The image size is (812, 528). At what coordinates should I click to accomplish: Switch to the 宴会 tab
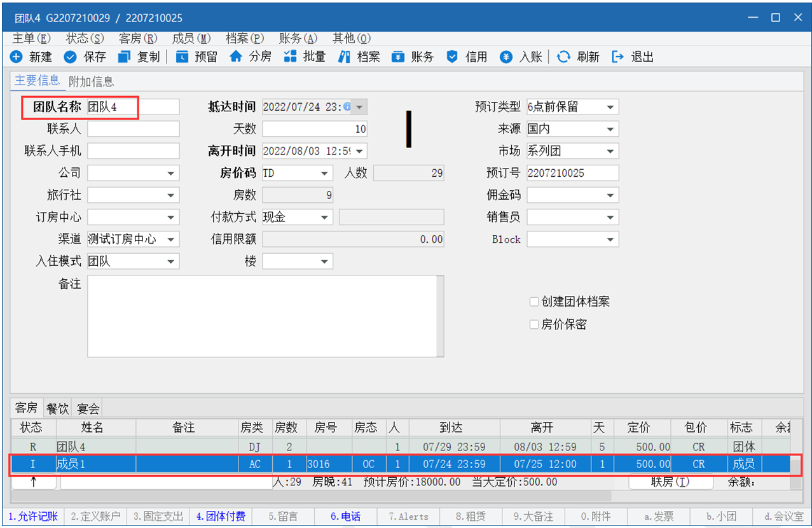pyautogui.click(x=88, y=408)
